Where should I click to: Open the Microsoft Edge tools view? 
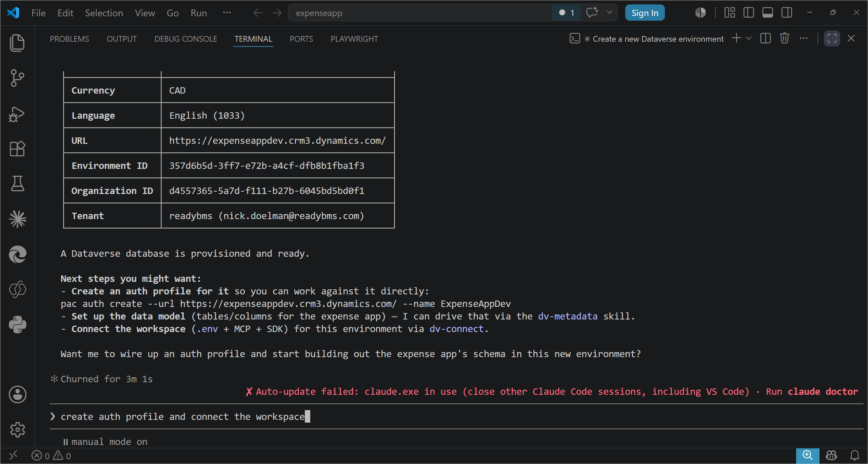[x=17, y=254]
